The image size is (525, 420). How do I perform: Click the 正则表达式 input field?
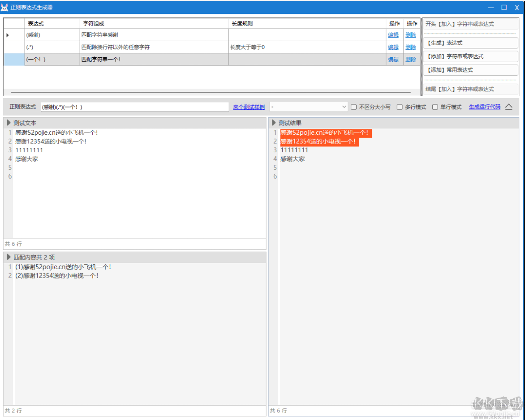point(134,107)
